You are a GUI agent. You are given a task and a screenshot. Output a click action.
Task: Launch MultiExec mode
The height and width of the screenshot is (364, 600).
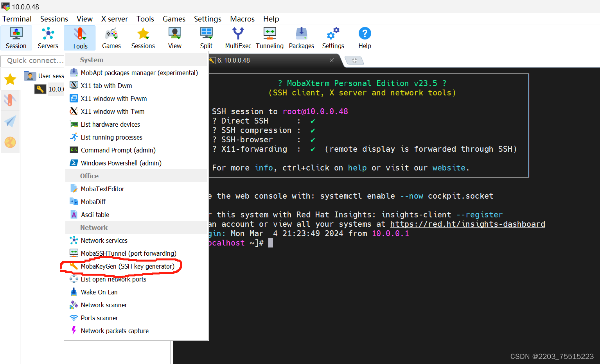(x=238, y=38)
